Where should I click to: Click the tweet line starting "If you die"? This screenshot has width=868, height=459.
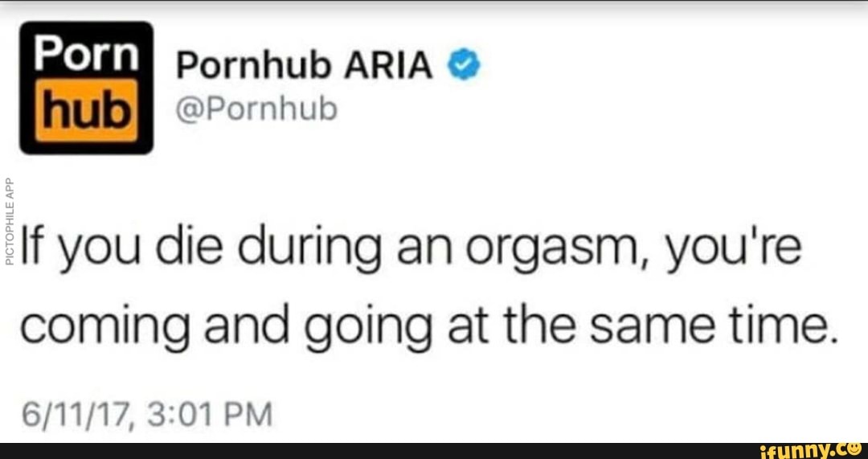pyautogui.click(x=410, y=251)
